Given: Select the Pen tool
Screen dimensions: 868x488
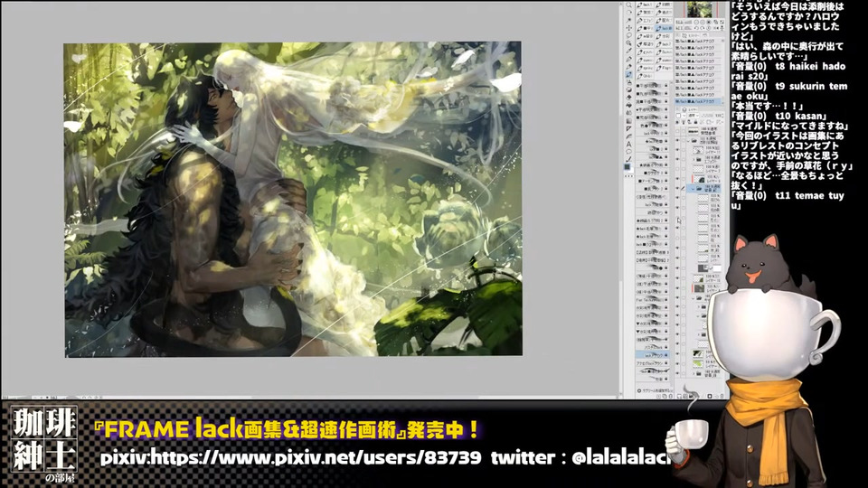Looking at the screenshot, I should pos(629,60).
